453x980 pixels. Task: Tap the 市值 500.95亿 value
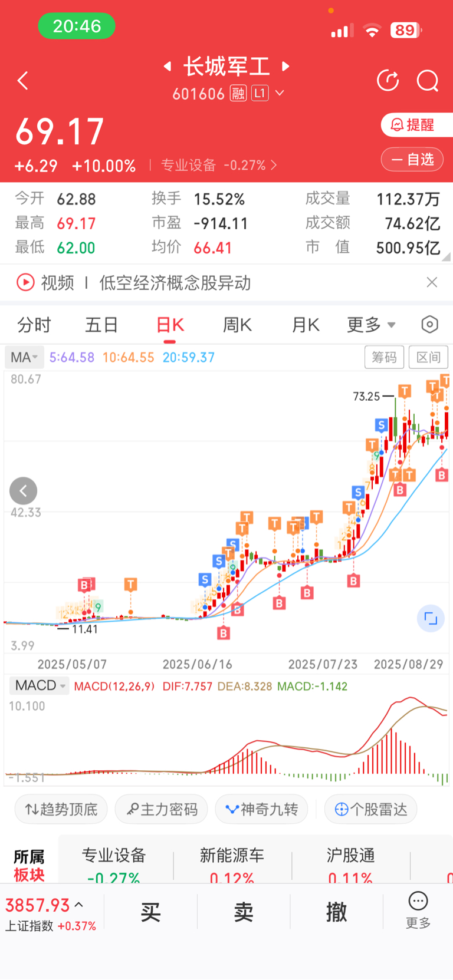point(408,248)
